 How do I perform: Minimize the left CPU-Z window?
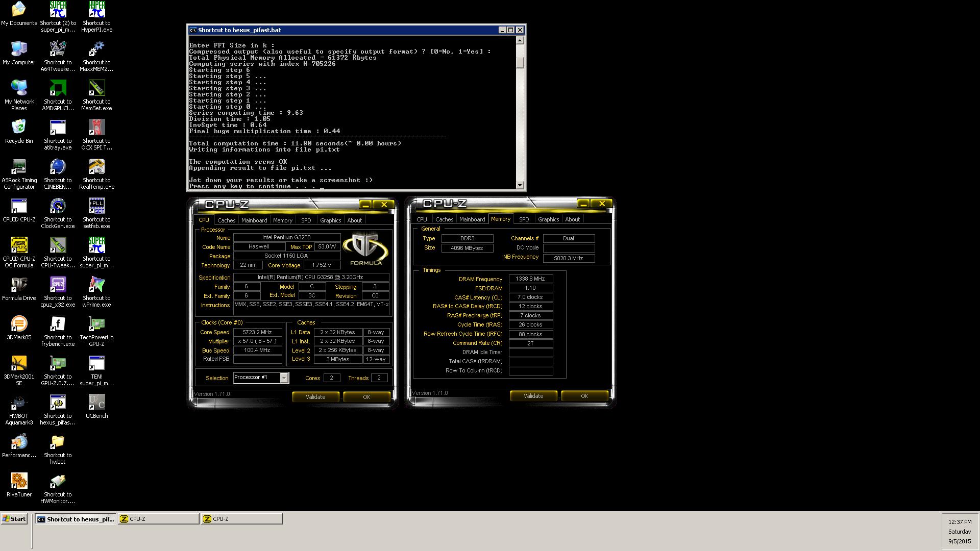[x=365, y=205]
